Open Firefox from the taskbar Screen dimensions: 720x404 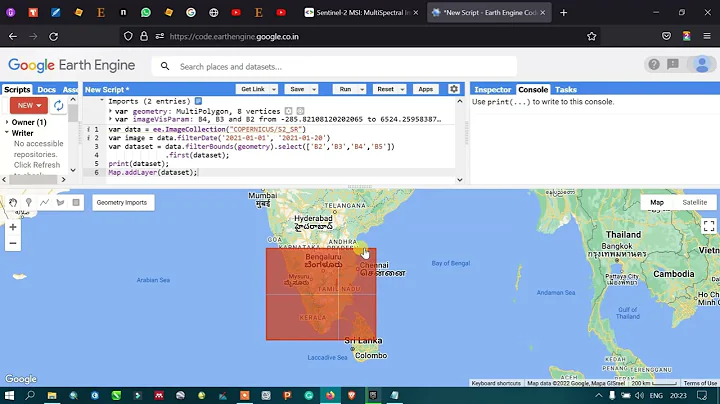330,395
